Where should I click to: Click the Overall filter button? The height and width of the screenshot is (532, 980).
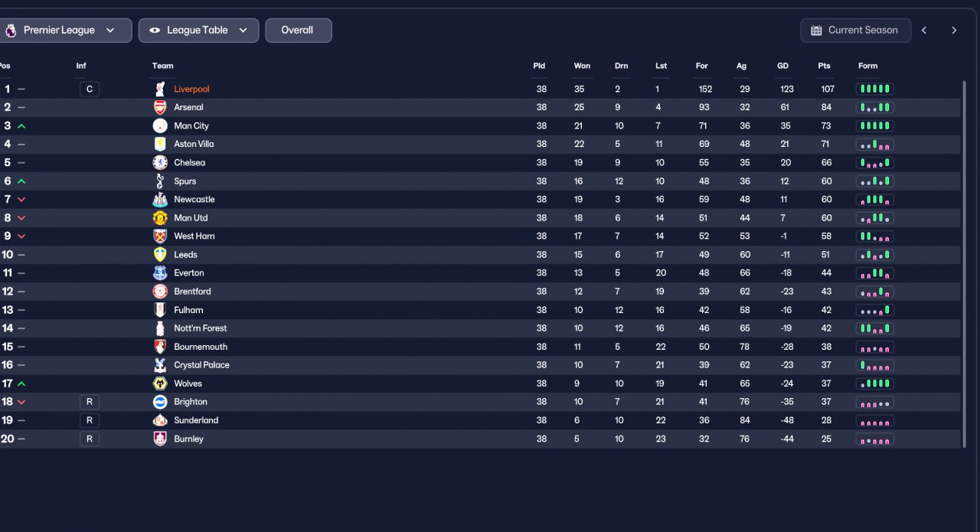(298, 31)
